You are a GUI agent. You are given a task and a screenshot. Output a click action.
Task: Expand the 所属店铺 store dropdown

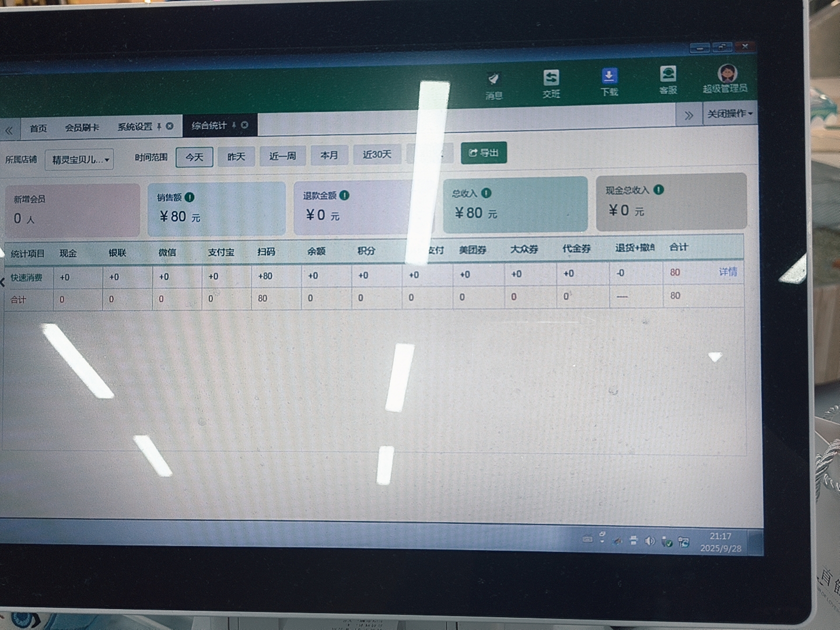[x=79, y=159]
